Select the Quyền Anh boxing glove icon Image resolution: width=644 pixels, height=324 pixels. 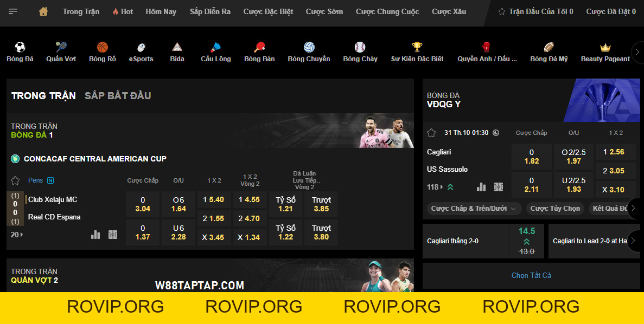486,47
